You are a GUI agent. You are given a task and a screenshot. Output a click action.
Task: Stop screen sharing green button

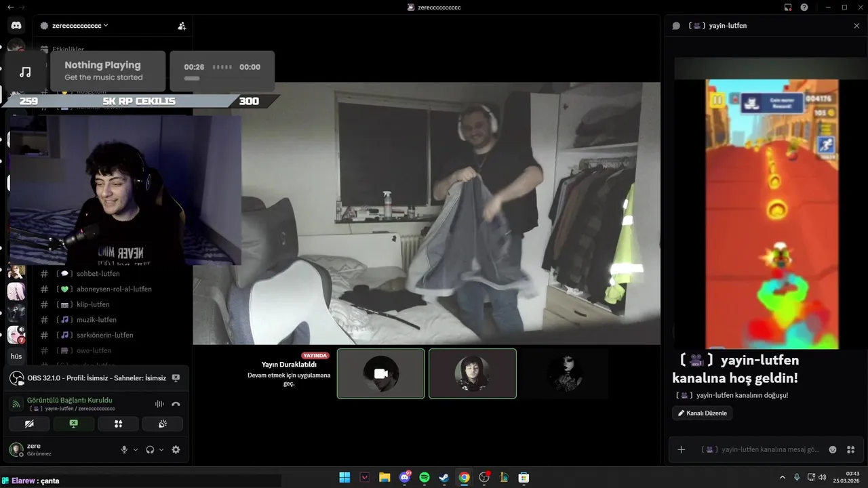pos(73,424)
